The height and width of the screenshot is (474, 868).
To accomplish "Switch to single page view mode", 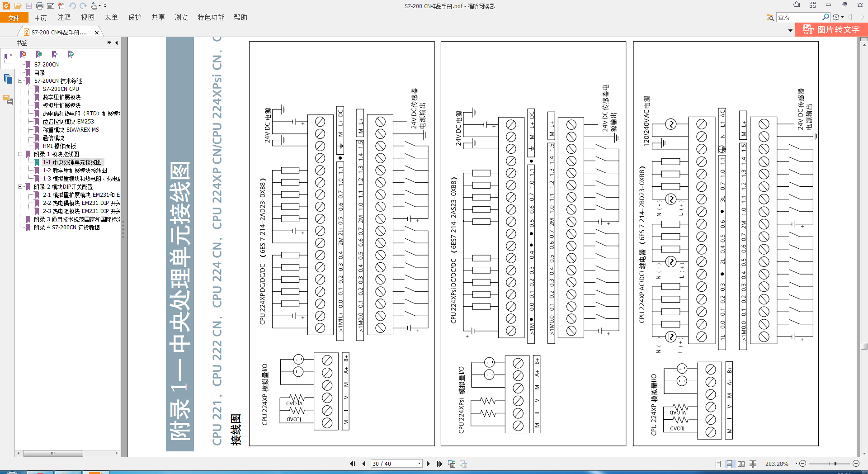I will click(718, 464).
